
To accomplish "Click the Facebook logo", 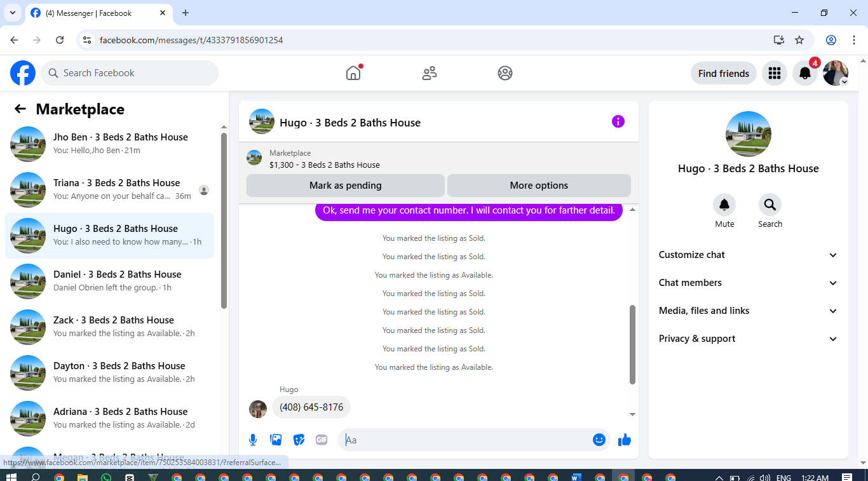I will click(23, 73).
